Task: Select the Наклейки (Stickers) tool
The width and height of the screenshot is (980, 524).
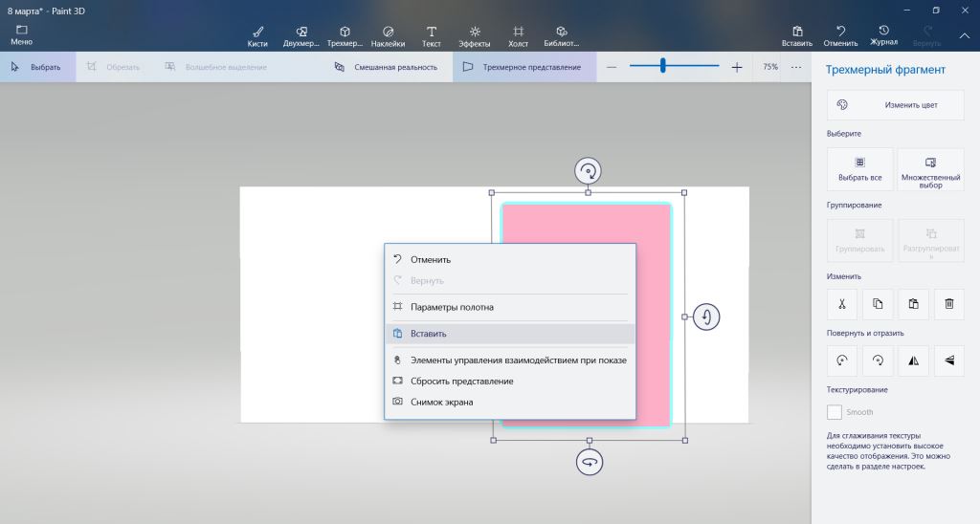Action: [x=388, y=36]
